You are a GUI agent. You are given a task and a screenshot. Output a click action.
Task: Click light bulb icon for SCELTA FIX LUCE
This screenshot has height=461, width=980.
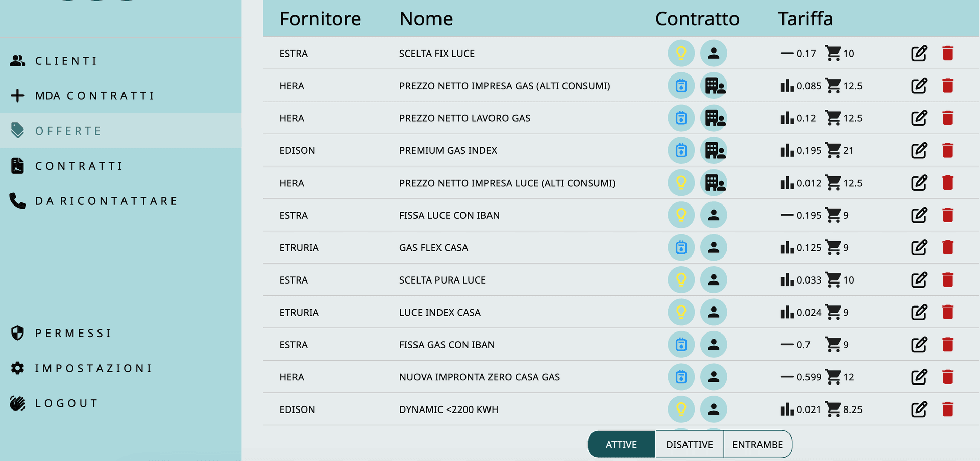point(681,53)
